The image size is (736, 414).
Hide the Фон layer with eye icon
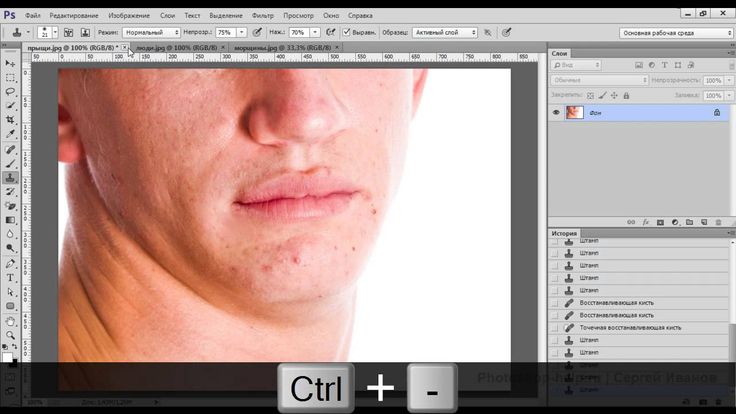tap(556, 113)
